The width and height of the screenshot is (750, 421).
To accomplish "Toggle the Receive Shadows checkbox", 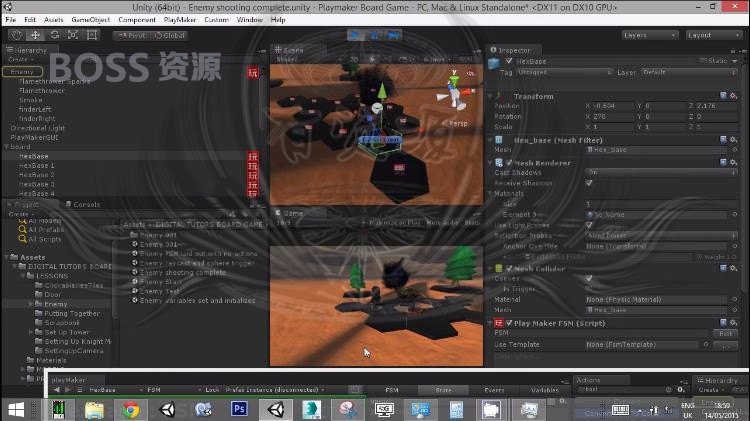I will 589,183.
